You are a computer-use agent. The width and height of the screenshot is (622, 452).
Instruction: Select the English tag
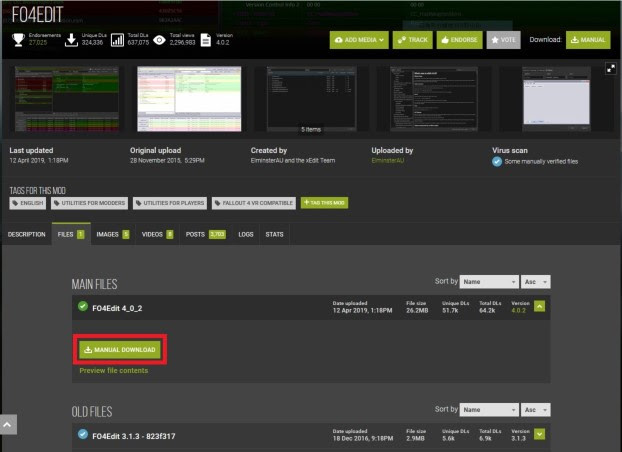(x=27, y=203)
